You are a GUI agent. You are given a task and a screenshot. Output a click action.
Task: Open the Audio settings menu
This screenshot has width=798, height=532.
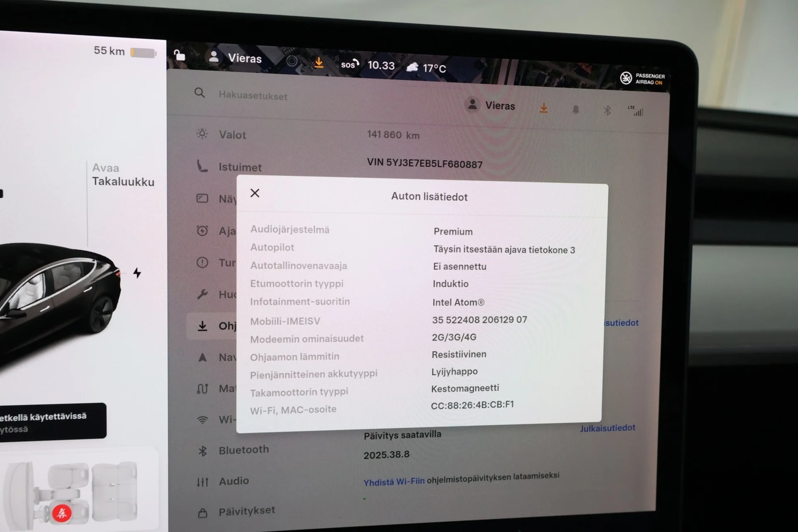pyautogui.click(x=233, y=481)
